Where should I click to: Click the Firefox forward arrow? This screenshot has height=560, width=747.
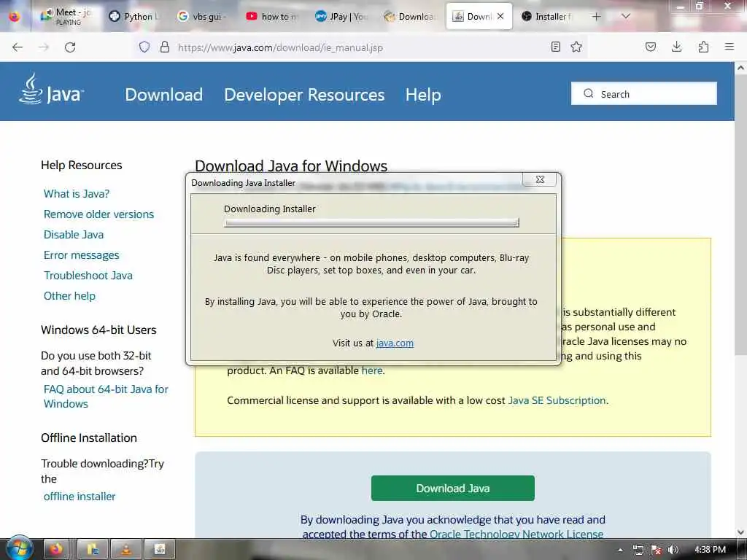[x=44, y=47]
